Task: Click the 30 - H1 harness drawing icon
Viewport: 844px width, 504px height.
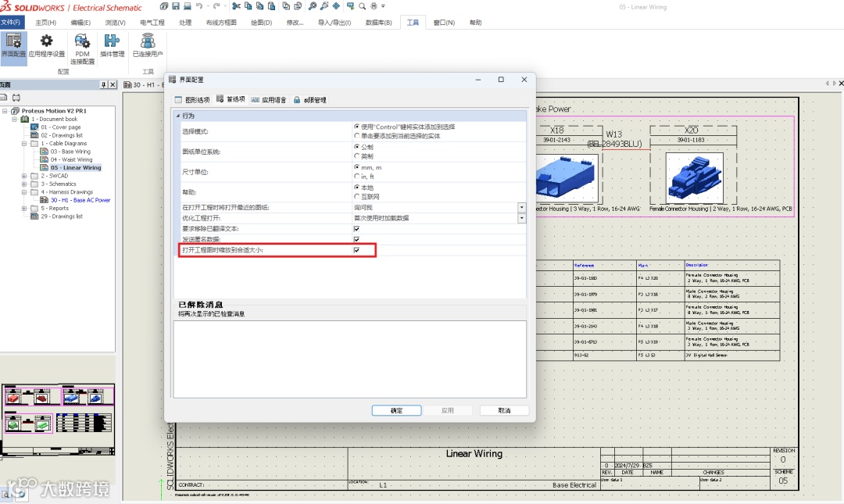Action: (x=45, y=200)
